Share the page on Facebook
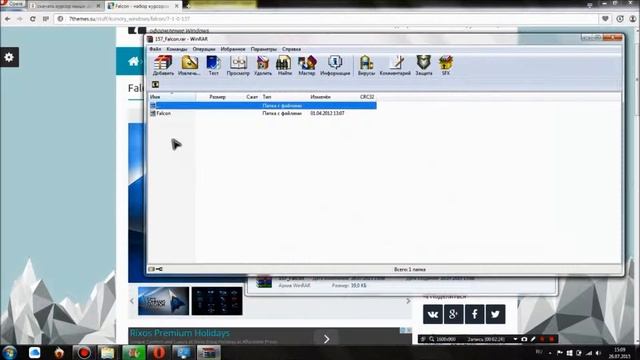The height and width of the screenshot is (360, 640). click(x=474, y=314)
